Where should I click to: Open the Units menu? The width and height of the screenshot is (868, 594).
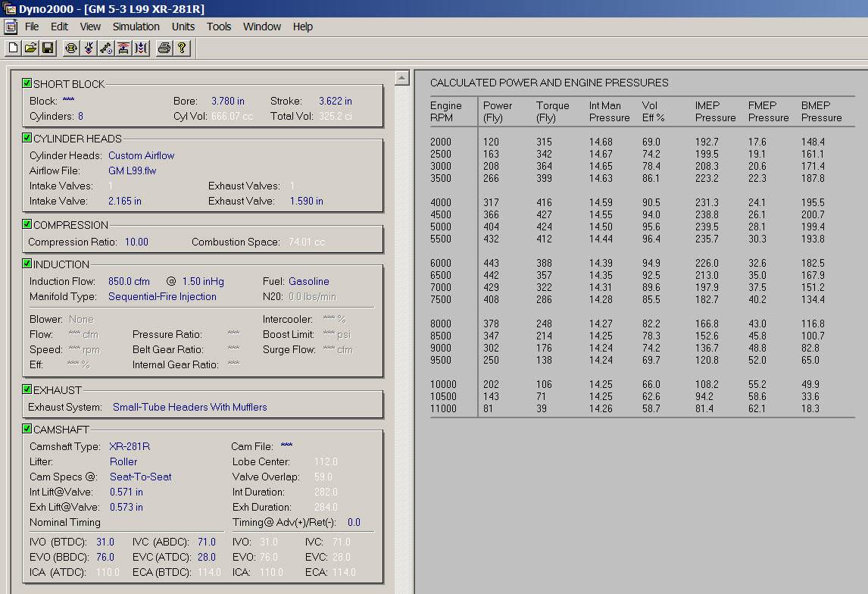183,27
